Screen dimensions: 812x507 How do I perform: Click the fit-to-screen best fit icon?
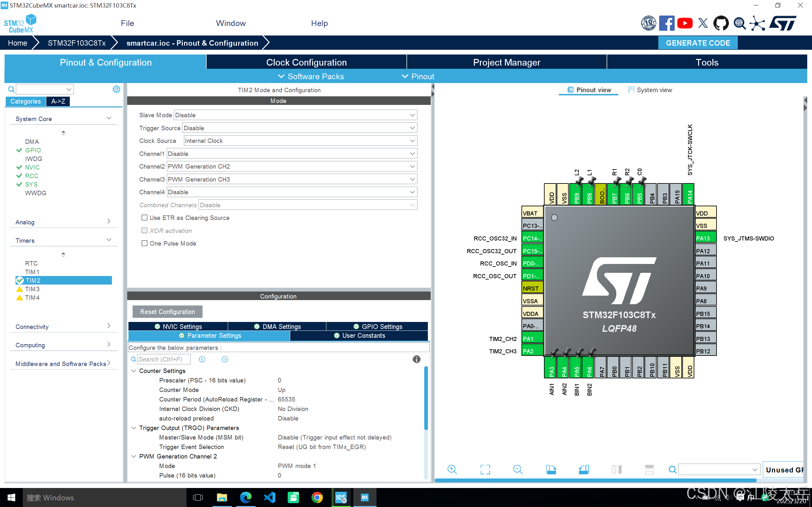[x=485, y=469]
